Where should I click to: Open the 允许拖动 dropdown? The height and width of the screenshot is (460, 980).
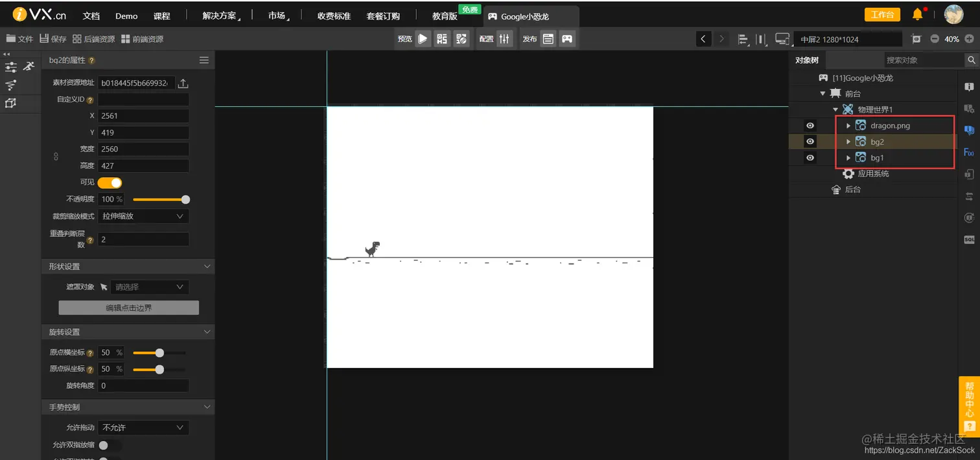143,428
